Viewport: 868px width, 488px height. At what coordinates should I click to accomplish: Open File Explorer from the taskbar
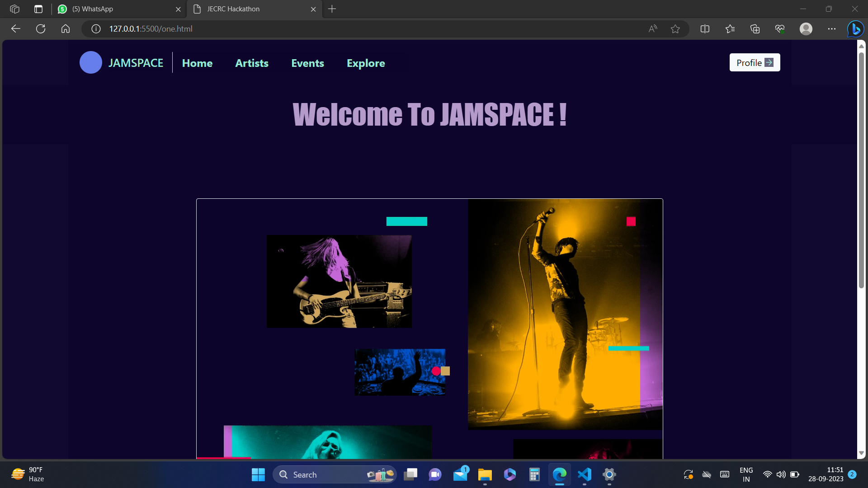(485, 474)
